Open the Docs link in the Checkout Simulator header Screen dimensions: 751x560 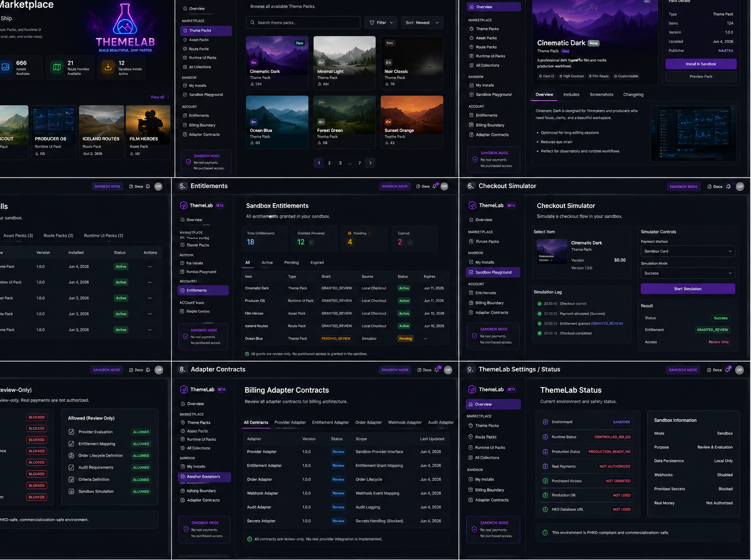[x=715, y=186]
